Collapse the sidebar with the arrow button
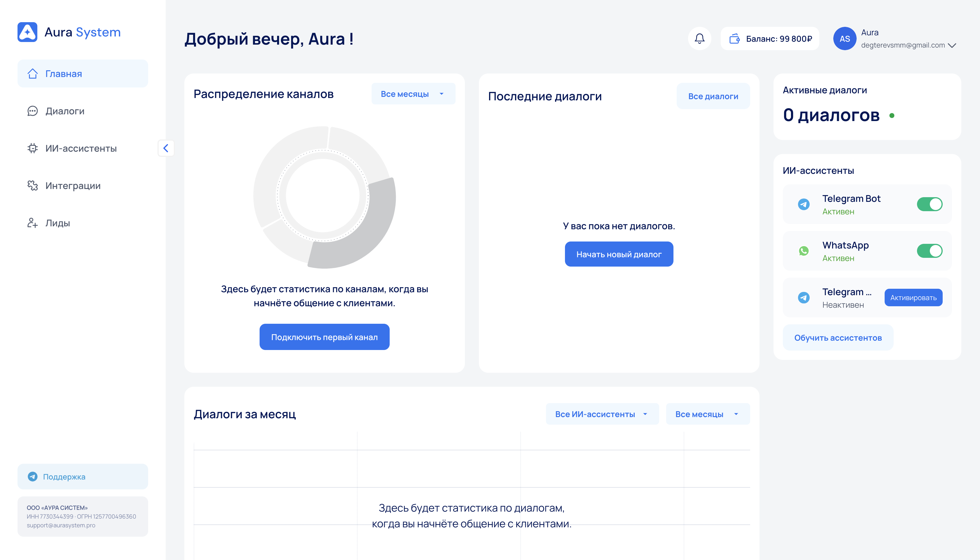The height and width of the screenshot is (560, 980). pyautogui.click(x=166, y=148)
